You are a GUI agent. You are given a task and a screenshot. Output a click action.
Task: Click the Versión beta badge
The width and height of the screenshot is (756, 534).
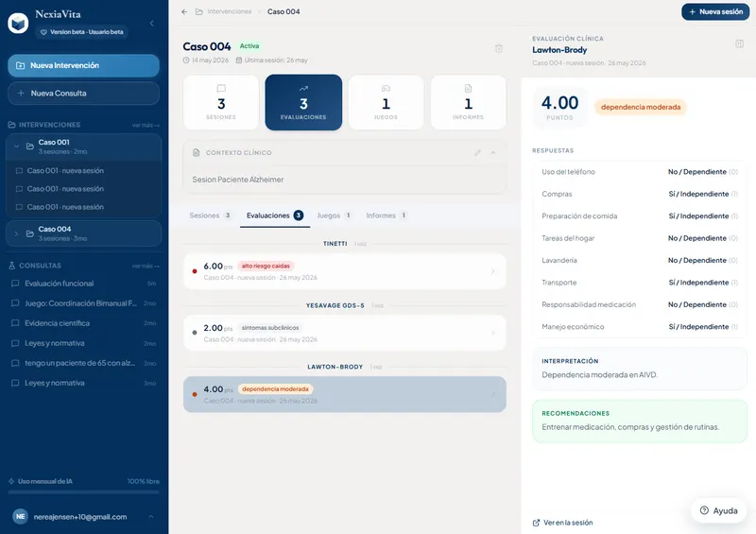[x=81, y=32]
